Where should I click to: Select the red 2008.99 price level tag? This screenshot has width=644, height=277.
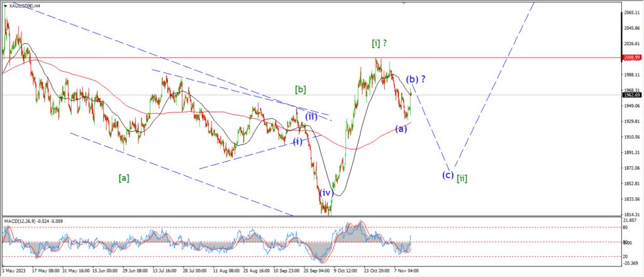click(x=631, y=57)
